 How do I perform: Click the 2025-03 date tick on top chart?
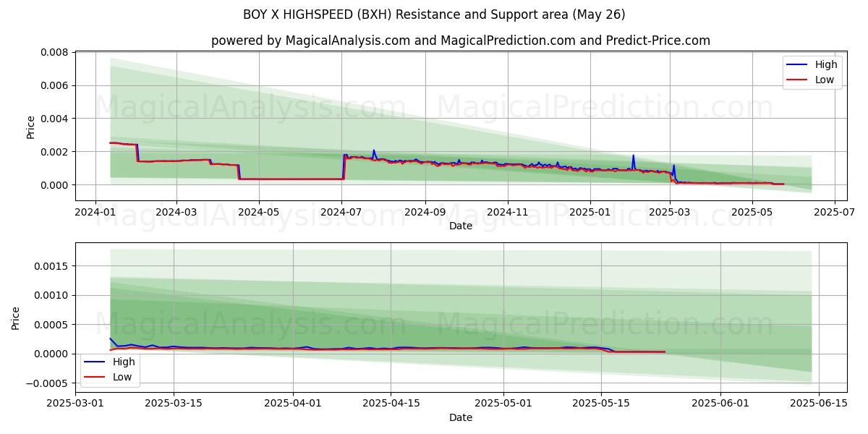(x=670, y=213)
